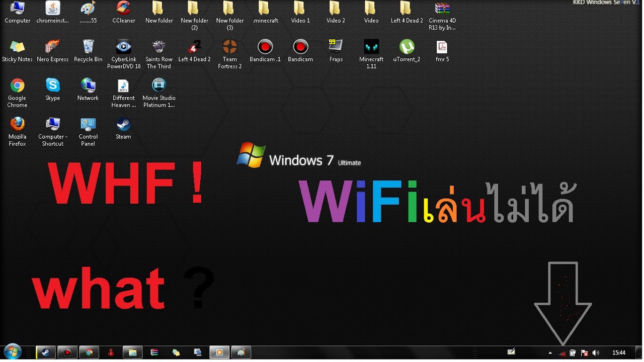Launch Mozilla Firefox
This screenshot has height=362, width=644.
pyautogui.click(x=17, y=132)
